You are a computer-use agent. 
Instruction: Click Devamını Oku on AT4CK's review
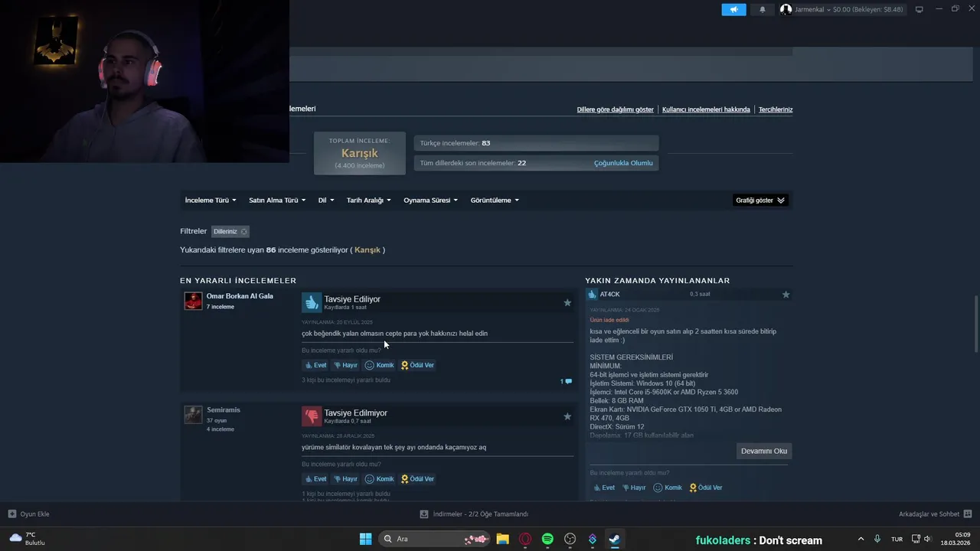click(x=764, y=451)
